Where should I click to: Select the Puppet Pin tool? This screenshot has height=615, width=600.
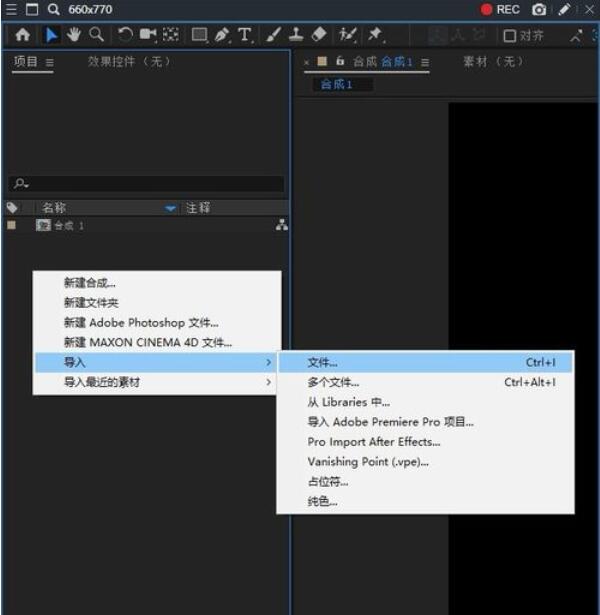[x=376, y=35]
